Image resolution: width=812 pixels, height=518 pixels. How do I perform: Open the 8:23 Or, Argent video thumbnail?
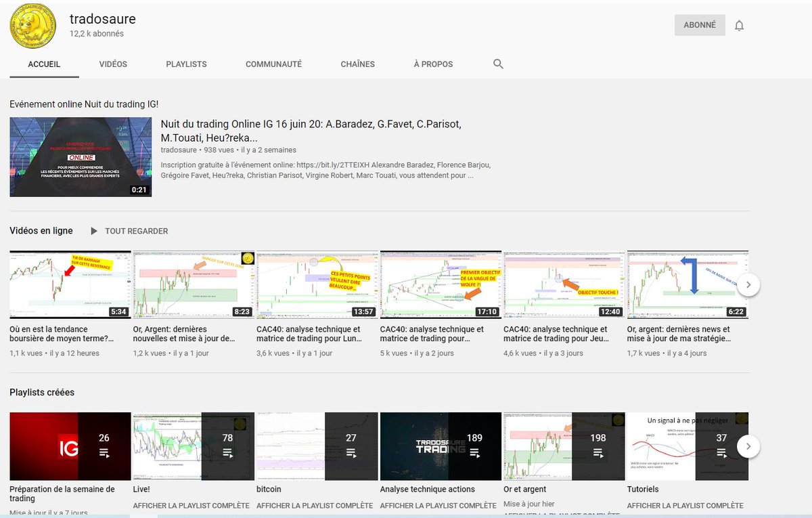[194, 284]
